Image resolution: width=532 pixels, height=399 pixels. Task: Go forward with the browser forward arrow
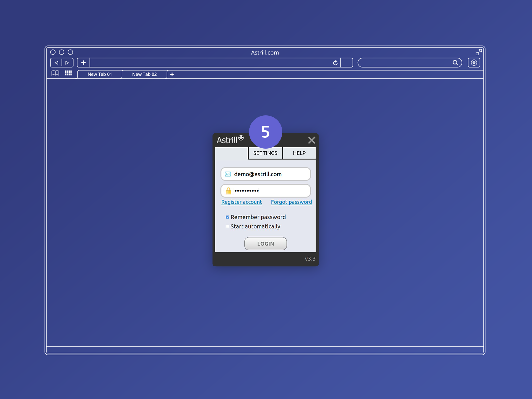(x=67, y=63)
